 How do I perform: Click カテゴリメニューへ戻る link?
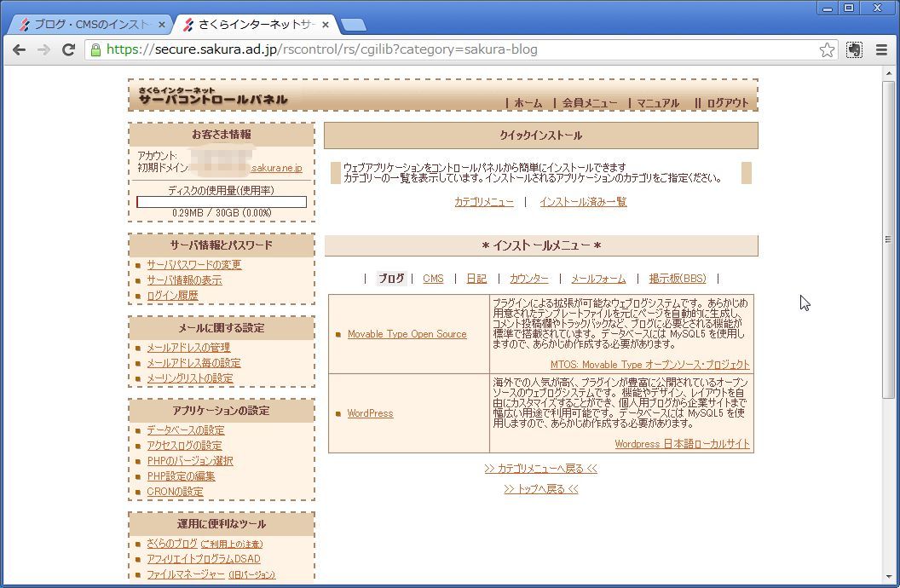click(x=540, y=469)
